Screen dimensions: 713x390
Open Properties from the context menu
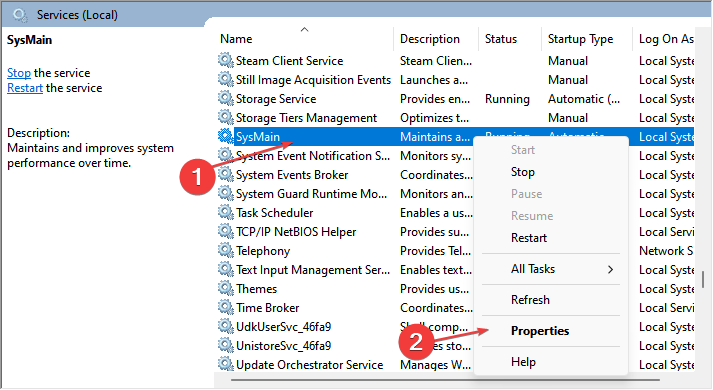[x=540, y=330]
